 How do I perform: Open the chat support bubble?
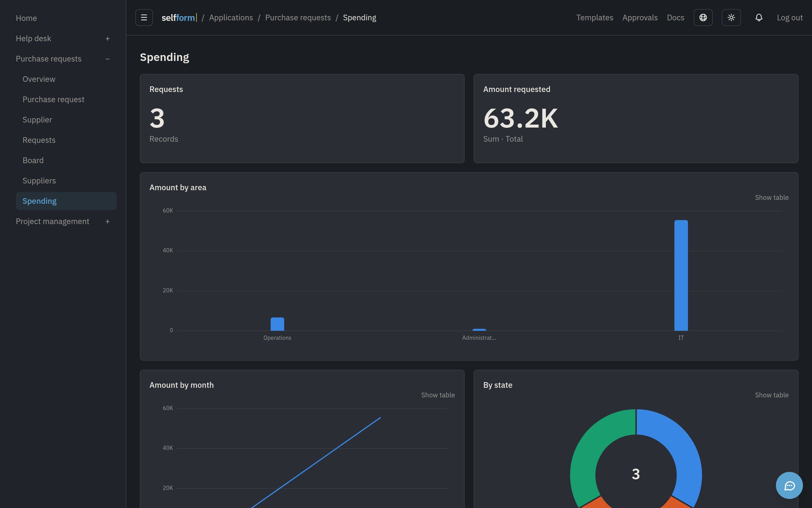(789, 485)
